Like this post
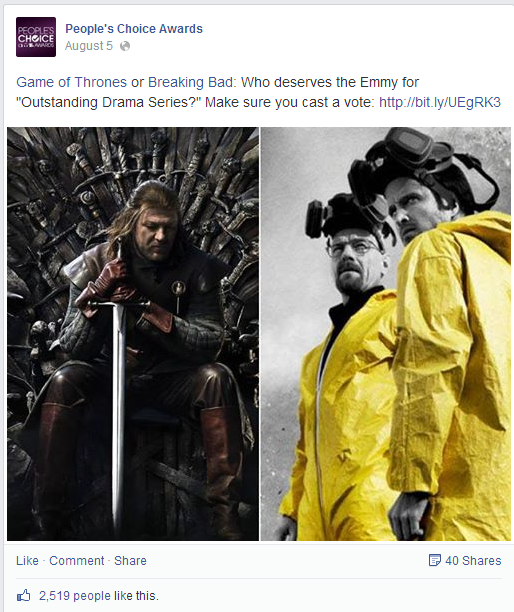The width and height of the screenshot is (514, 612). [27, 560]
